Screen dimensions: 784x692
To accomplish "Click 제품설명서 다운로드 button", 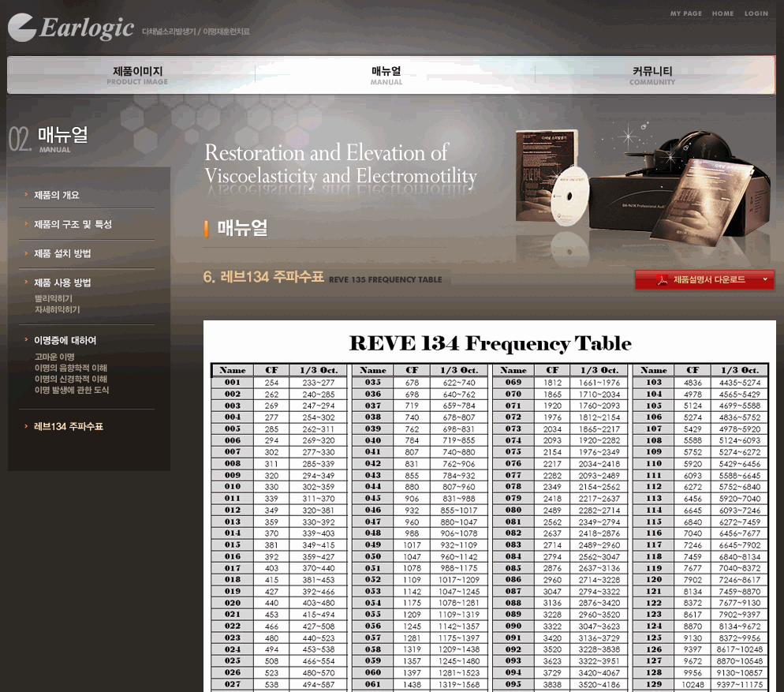I will pyautogui.click(x=704, y=279).
